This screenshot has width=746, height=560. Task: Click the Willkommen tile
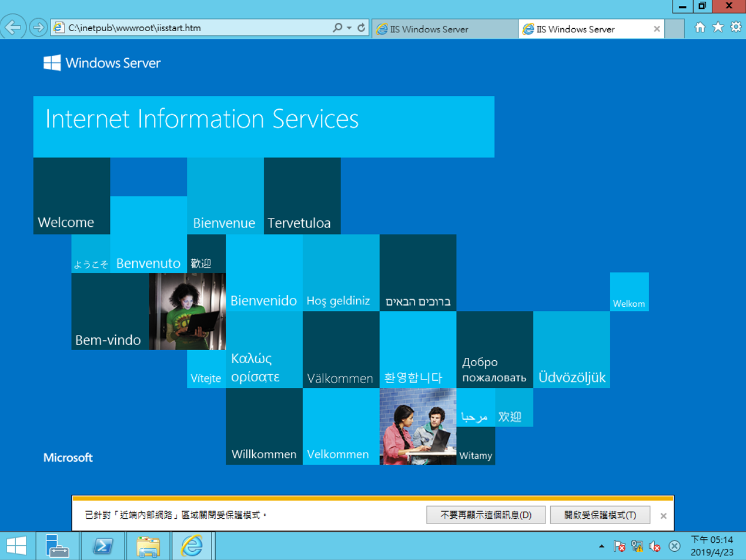(x=264, y=427)
